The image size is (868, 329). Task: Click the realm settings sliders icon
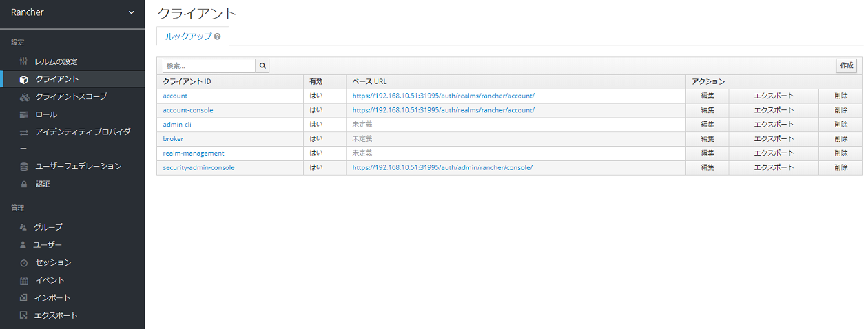pos(23,61)
